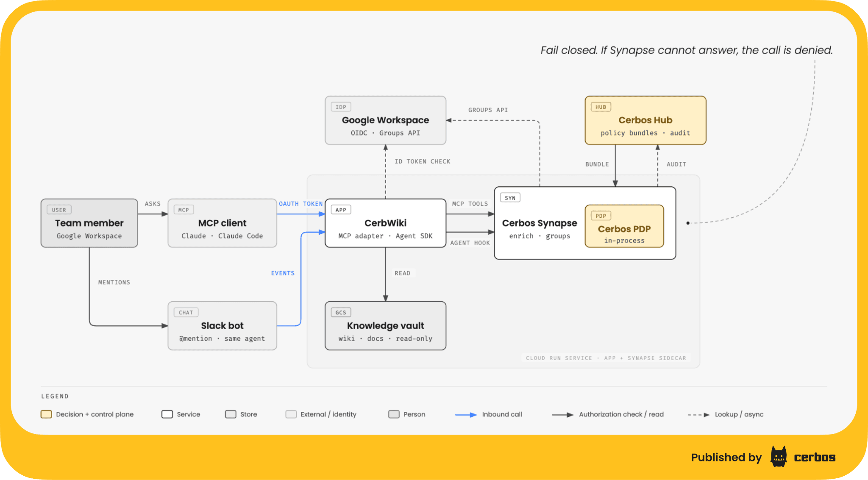The width and height of the screenshot is (868, 480).
Task: Click the AGENT HOOK edge label
Action: pos(470,243)
